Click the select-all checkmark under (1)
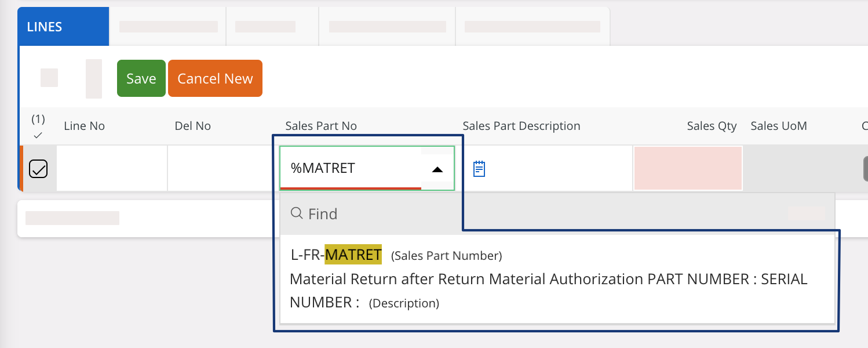This screenshot has width=868, height=348. [x=38, y=135]
